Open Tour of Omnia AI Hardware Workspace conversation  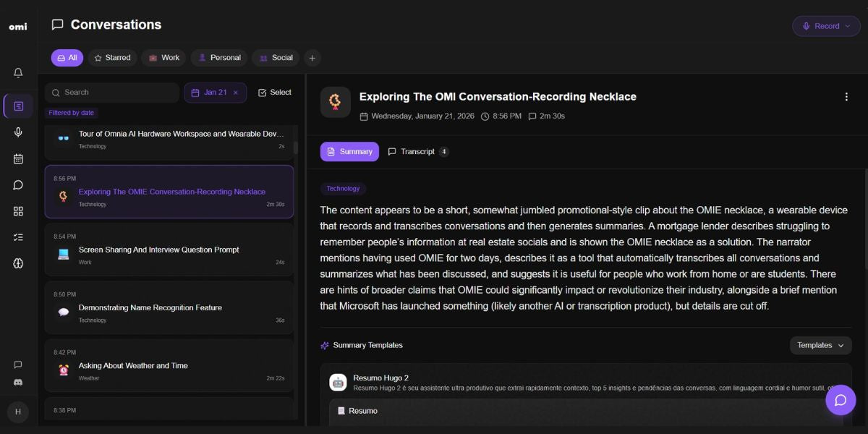(169, 141)
